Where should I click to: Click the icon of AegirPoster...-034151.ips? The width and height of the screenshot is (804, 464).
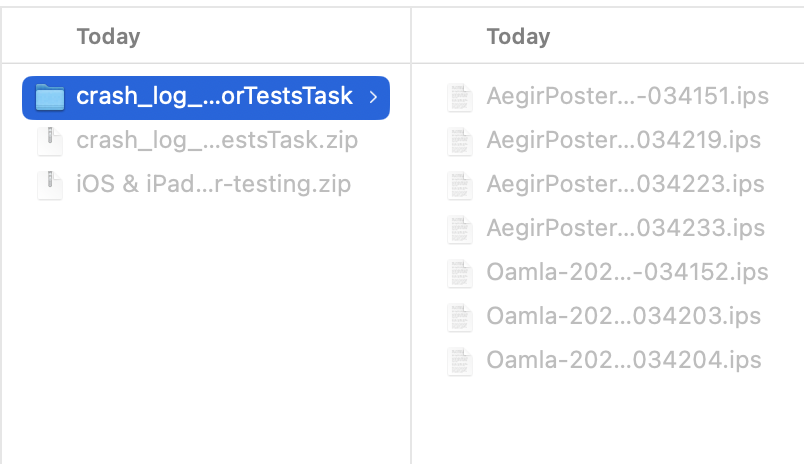coord(459,97)
